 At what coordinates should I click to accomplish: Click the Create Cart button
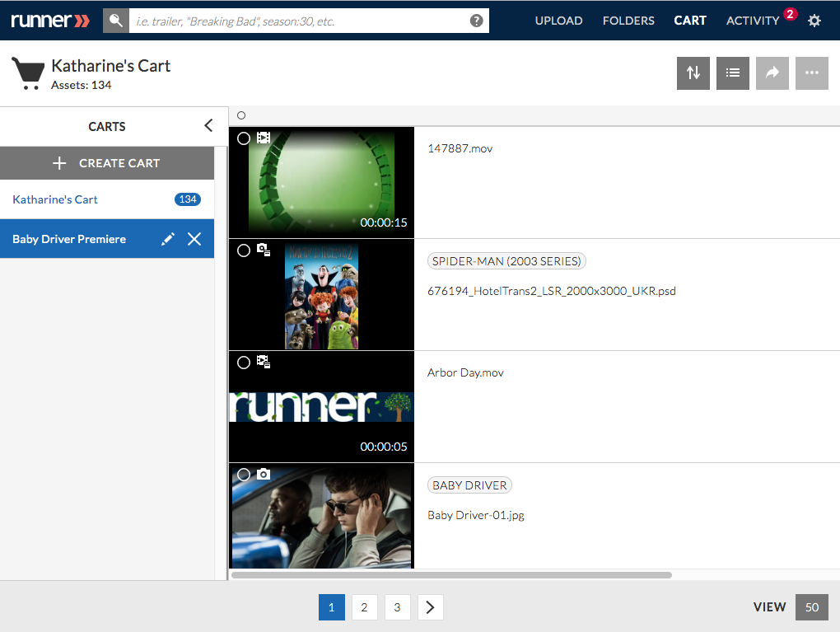107,163
